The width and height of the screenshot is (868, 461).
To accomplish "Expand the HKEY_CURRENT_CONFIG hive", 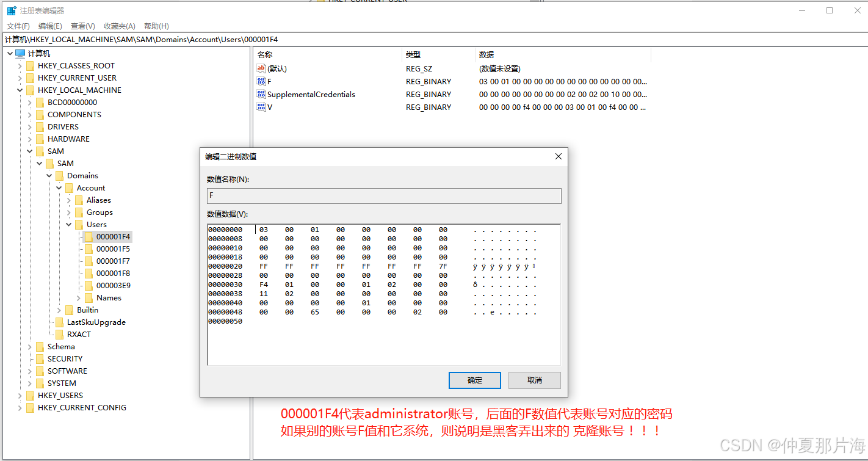I will (20, 407).
